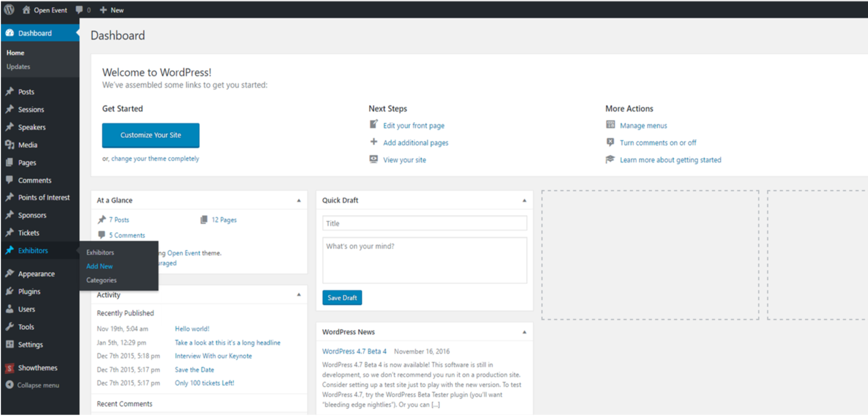This screenshot has height=416, width=868.
Task: Click the Edit your front page pencil icon
Action: pos(373,124)
